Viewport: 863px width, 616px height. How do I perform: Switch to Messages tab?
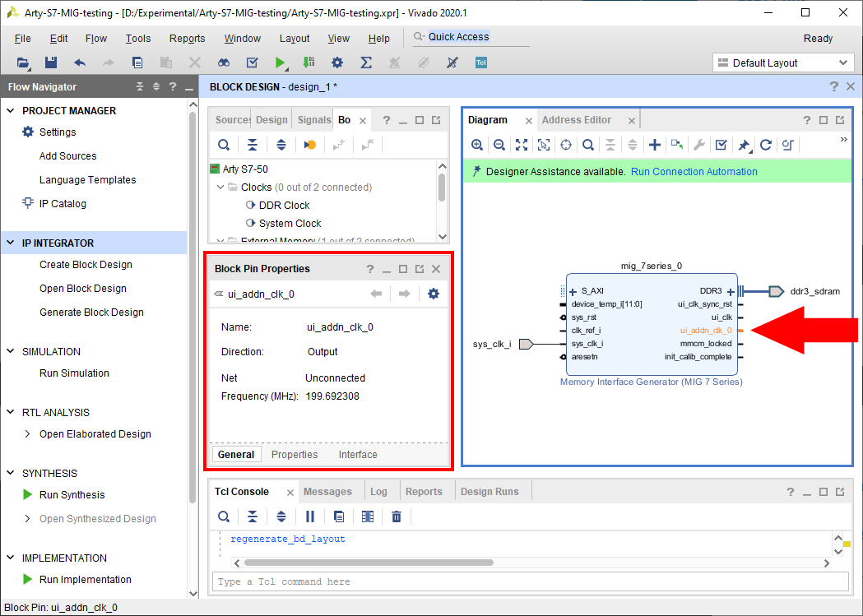click(327, 492)
